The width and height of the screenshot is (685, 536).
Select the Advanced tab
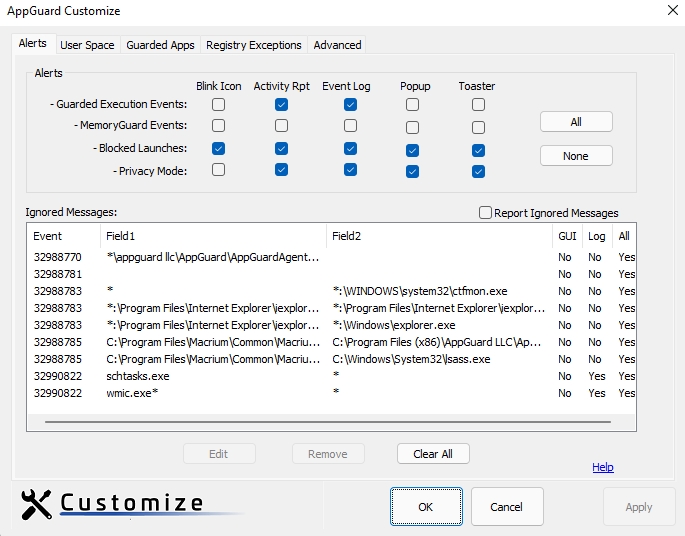[337, 45]
